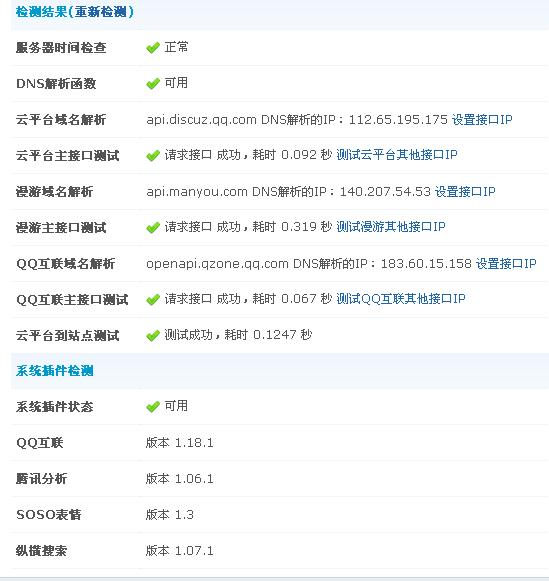Open 测试云平台其他接口IP link

397,155
